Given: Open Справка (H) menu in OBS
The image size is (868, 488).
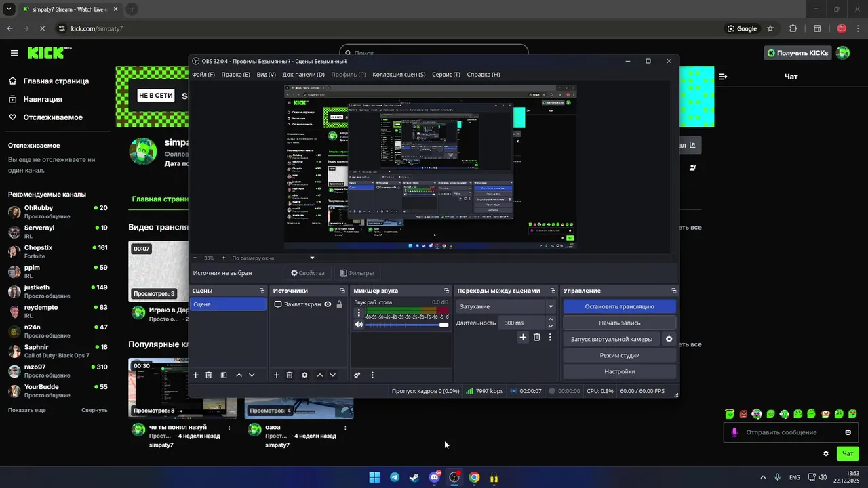Looking at the screenshot, I should 484,75.
